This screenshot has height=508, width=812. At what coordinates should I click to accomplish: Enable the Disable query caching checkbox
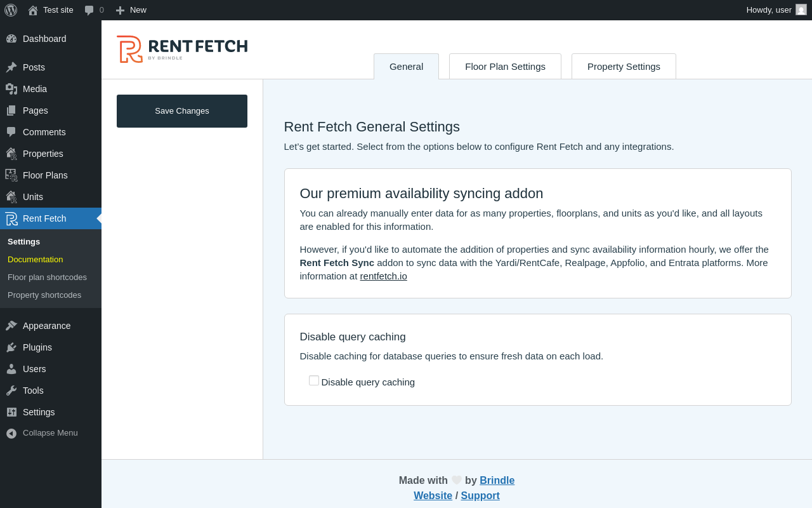pos(314,380)
